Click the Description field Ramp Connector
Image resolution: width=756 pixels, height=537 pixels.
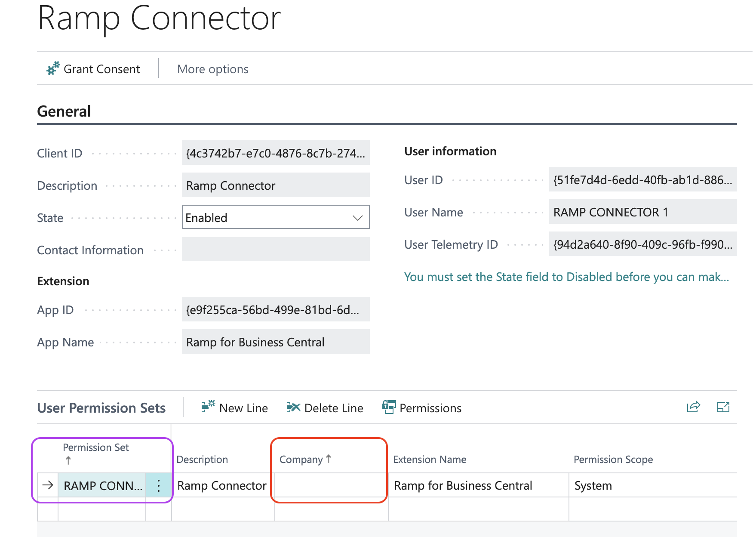pos(276,185)
